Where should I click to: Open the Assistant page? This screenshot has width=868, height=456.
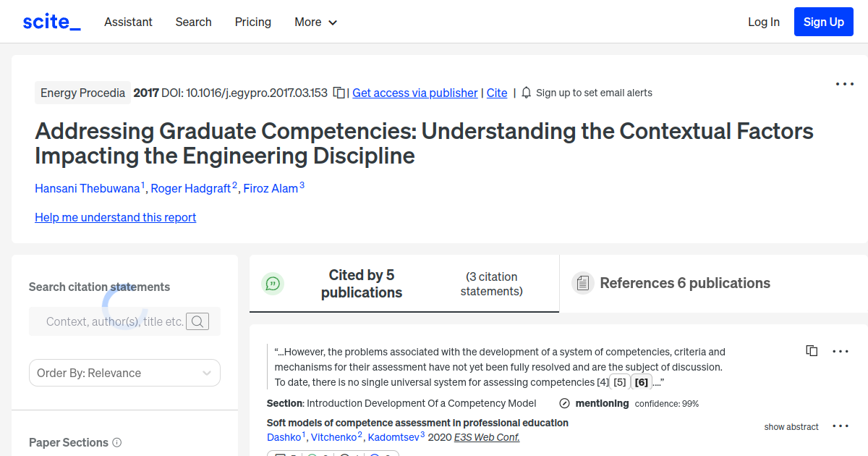pyautogui.click(x=128, y=22)
